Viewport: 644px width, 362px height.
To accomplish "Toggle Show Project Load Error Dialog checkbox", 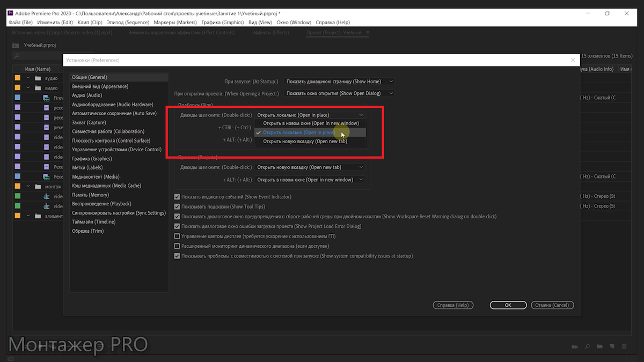I will point(177,226).
